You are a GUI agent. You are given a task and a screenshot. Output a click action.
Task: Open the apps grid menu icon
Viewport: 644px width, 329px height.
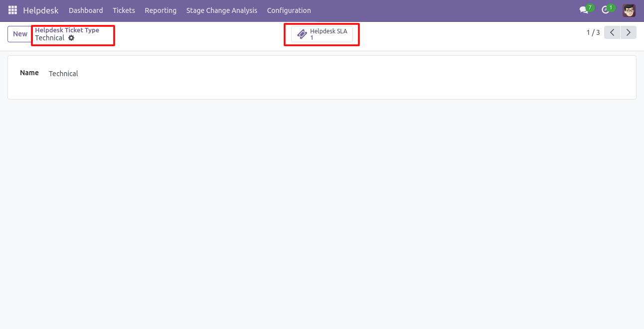click(12, 10)
